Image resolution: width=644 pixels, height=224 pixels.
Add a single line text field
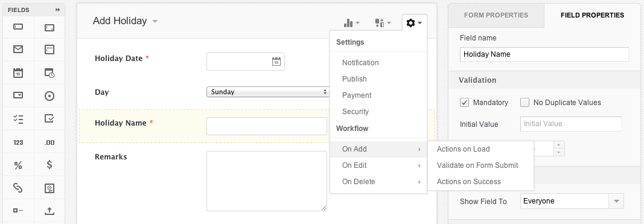(18, 27)
